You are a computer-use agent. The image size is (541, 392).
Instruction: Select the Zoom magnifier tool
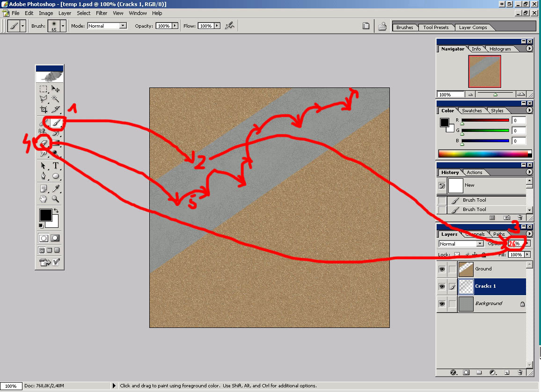tap(56, 199)
